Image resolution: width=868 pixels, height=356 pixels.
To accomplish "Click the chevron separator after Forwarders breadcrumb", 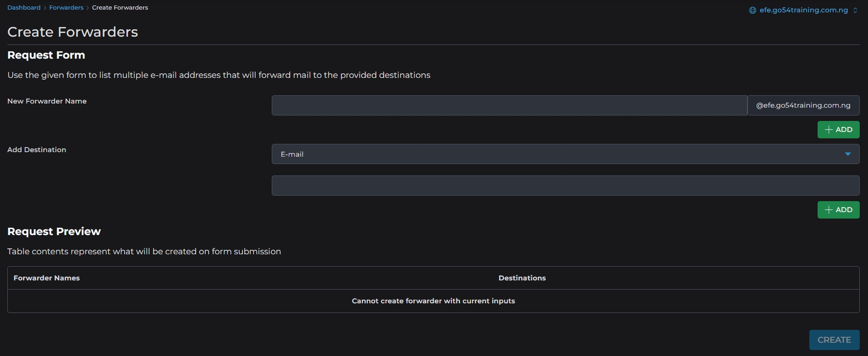I will 88,8.
